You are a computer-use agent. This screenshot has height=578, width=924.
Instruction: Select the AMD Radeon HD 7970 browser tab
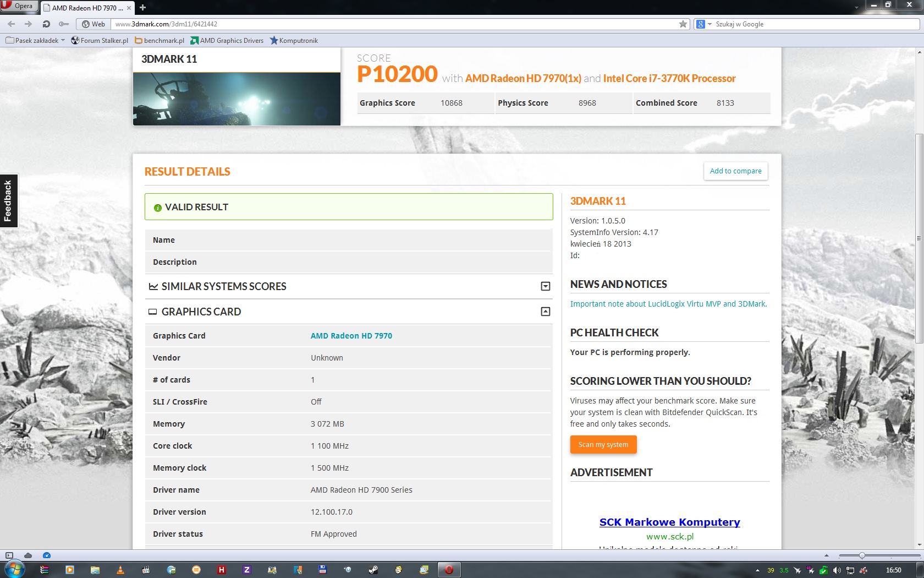click(x=87, y=8)
